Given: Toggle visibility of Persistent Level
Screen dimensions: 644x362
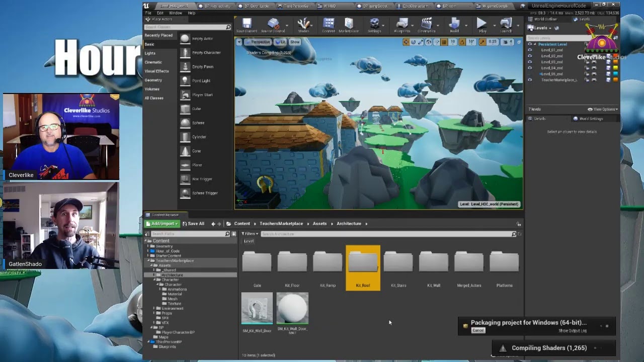Looking at the screenshot, I should coord(529,44).
